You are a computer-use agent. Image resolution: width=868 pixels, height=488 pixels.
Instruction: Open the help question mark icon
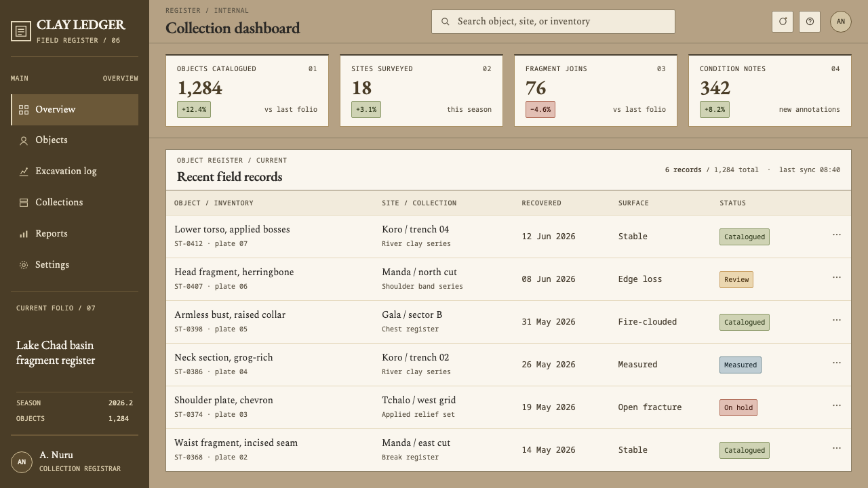(810, 22)
